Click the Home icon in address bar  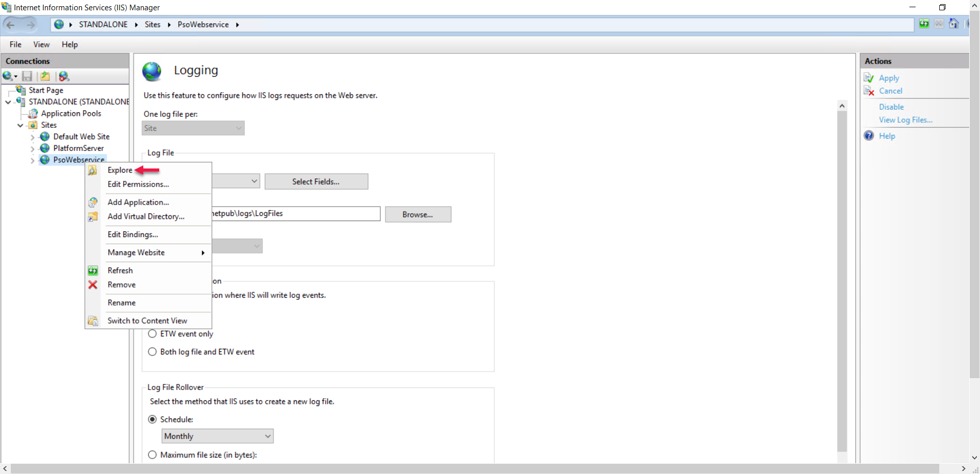point(954,24)
